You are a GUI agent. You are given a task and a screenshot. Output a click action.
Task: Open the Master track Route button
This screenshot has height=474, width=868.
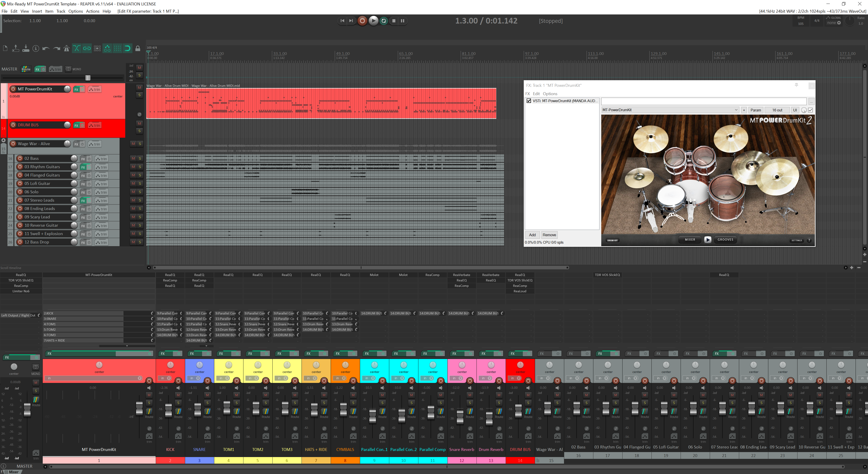tap(26, 69)
